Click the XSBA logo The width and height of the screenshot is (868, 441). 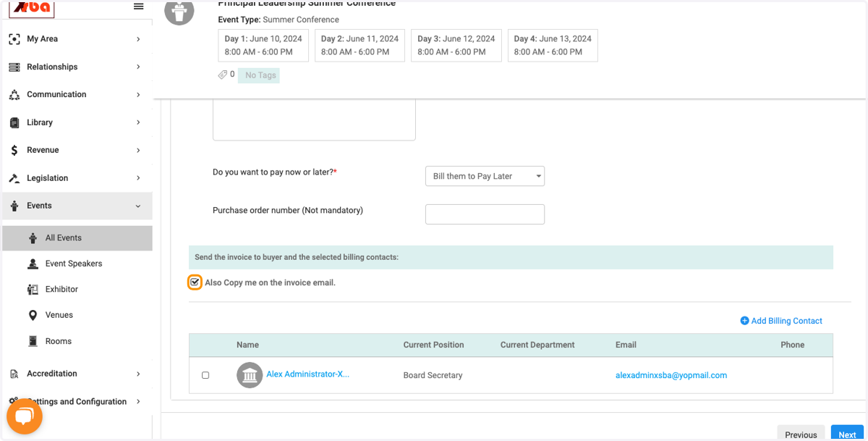32,7
